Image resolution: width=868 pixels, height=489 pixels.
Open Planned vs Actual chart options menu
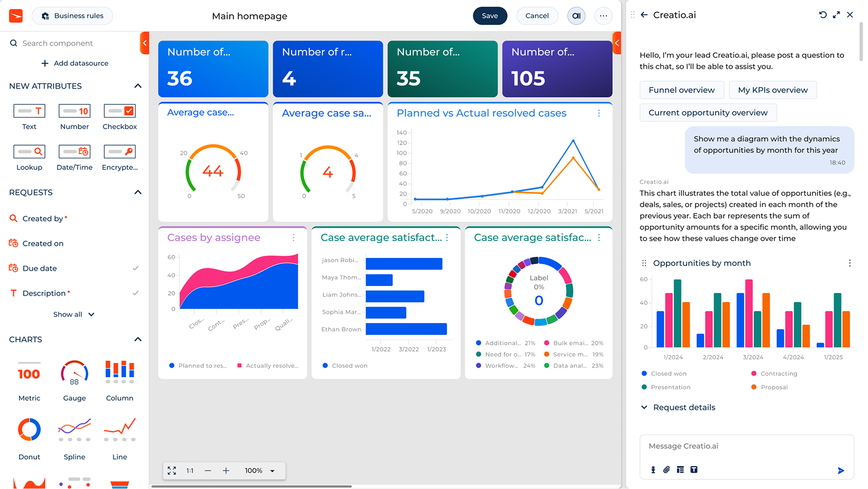599,113
